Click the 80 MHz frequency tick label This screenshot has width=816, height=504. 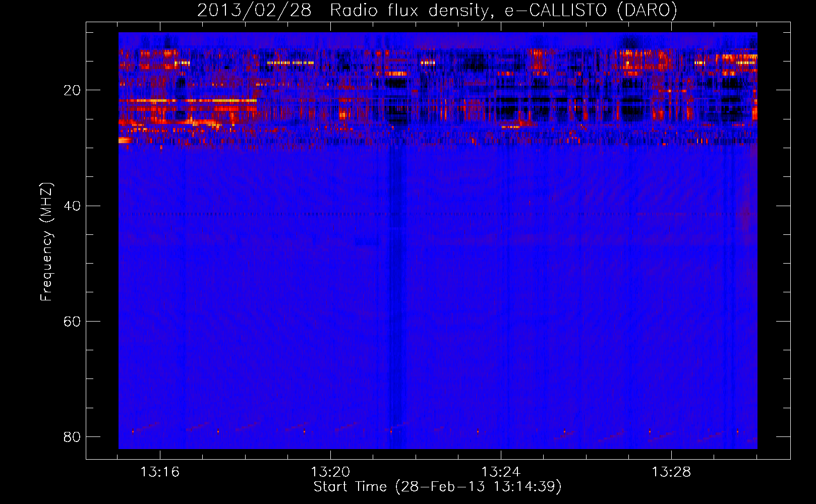click(x=72, y=436)
